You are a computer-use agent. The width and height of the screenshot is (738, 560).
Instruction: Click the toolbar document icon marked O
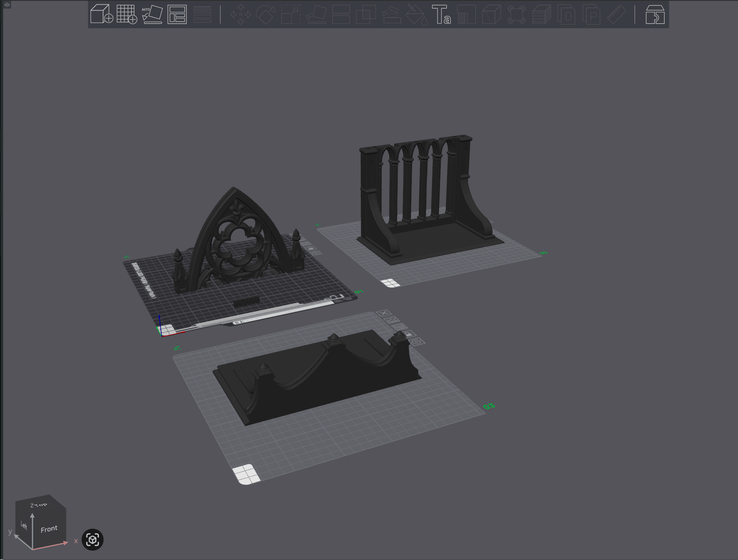[567, 14]
